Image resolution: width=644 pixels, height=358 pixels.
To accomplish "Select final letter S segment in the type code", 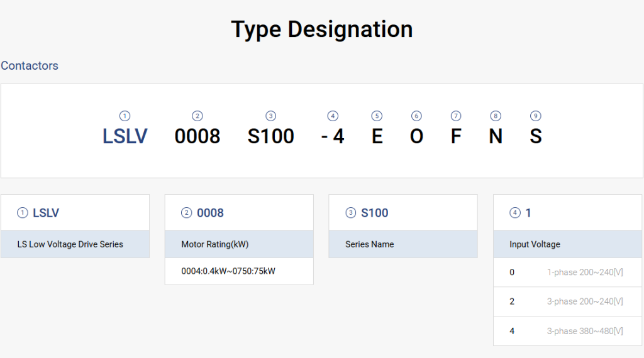I will point(536,136).
